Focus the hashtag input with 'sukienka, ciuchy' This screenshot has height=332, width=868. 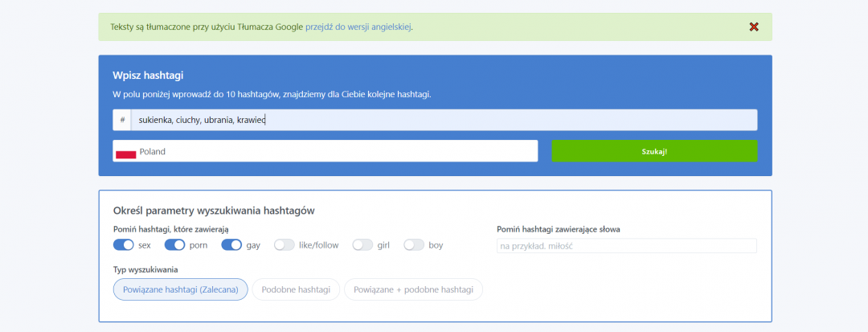(444, 120)
